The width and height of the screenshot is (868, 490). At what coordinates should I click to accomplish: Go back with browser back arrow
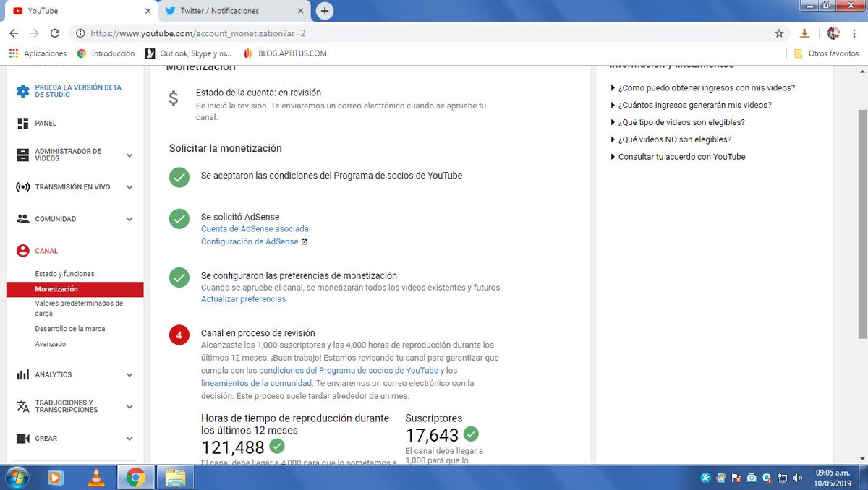pos(14,33)
